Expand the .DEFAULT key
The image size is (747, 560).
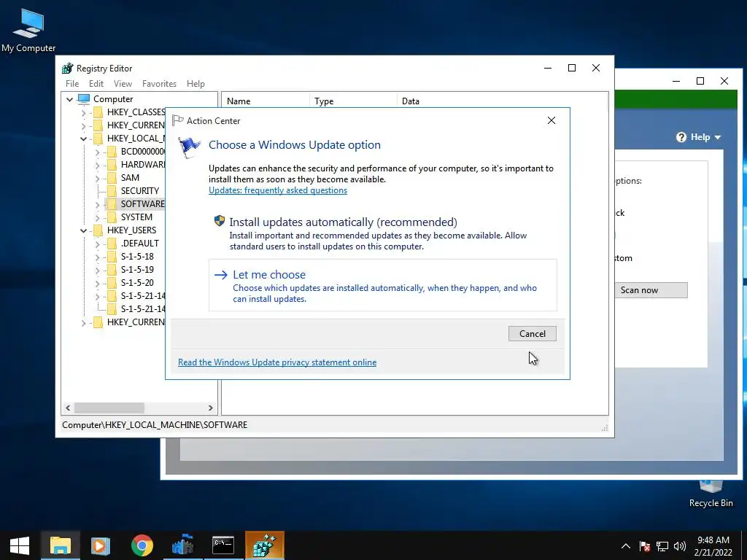pyautogui.click(x=97, y=244)
